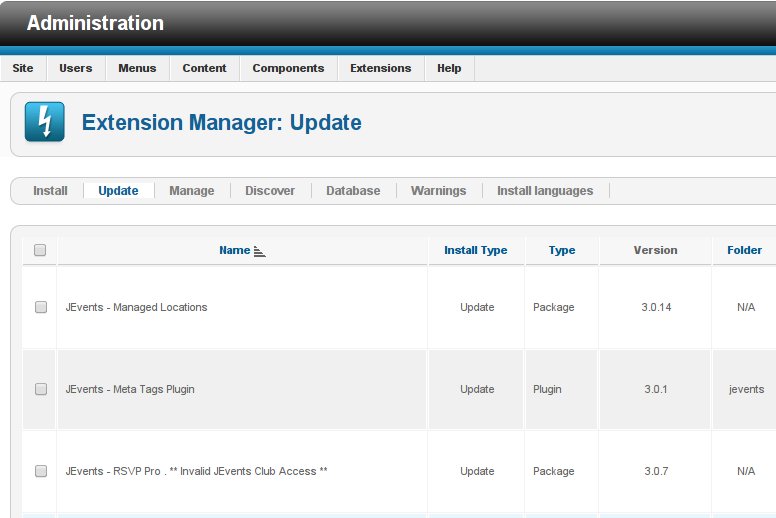This screenshot has height=518, width=776.
Task: Sort table by Folder column
Action: coord(744,250)
